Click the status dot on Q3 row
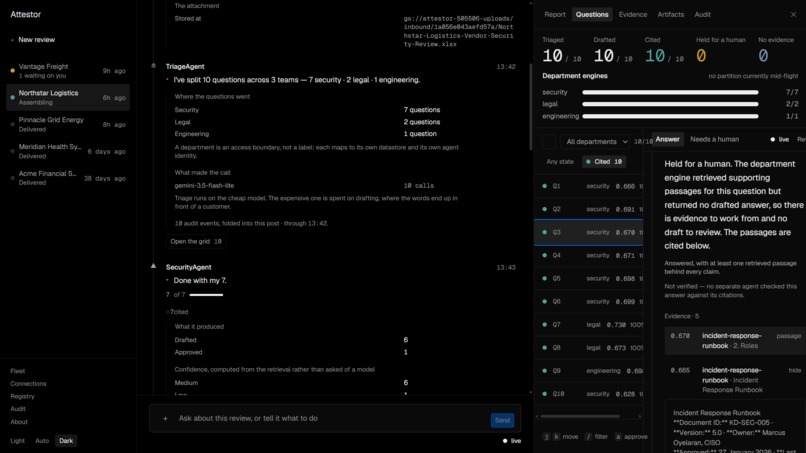 click(544, 232)
